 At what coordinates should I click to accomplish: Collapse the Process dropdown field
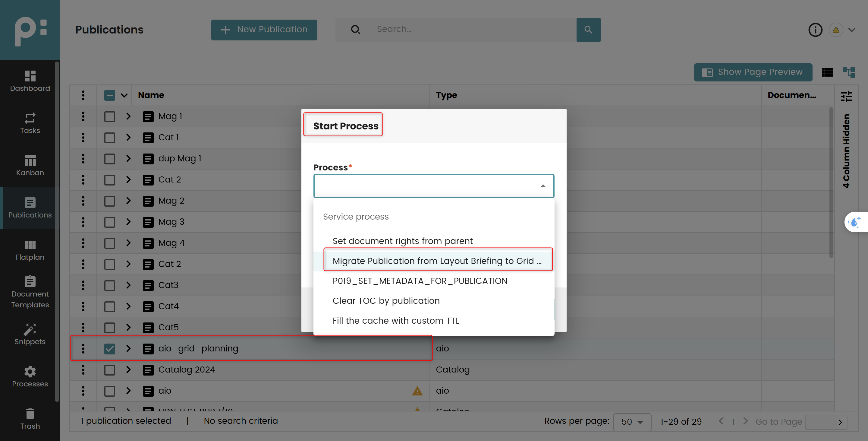tap(542, 186)
